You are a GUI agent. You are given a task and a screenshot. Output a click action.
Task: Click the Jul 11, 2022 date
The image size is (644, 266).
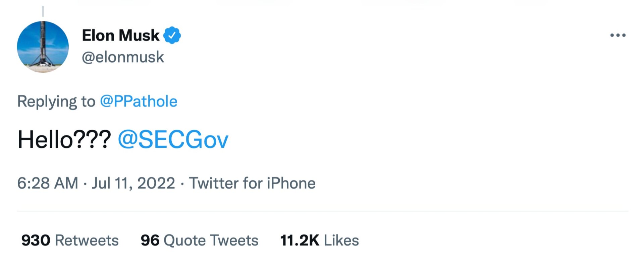click(x=133, y=183)
